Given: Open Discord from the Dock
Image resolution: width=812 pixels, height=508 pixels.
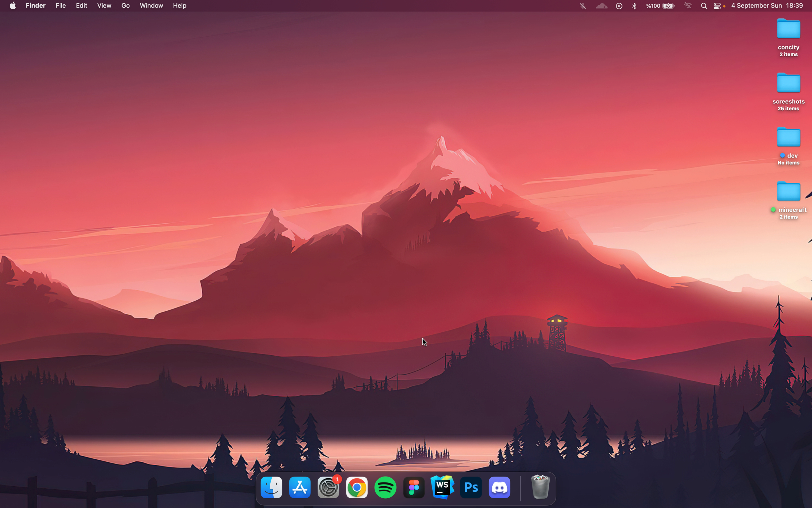Looking at the screenshot, I should pyautogui.click(x=499, y=487).
